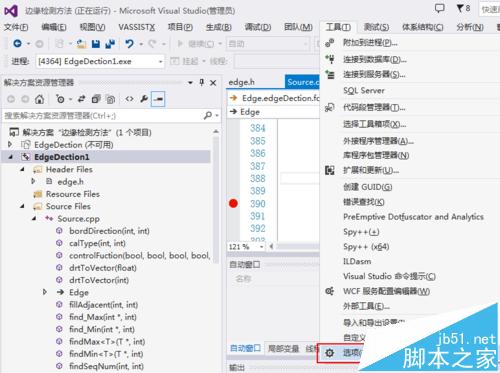
Task: Click the Collapse All icon in Solution Explorer
Action: (96, 99)
